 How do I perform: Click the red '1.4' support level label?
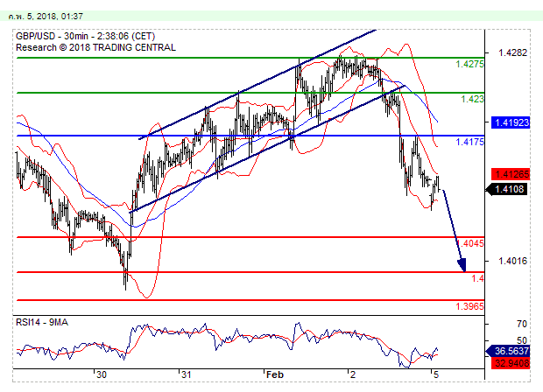click(x=477, y=278)
